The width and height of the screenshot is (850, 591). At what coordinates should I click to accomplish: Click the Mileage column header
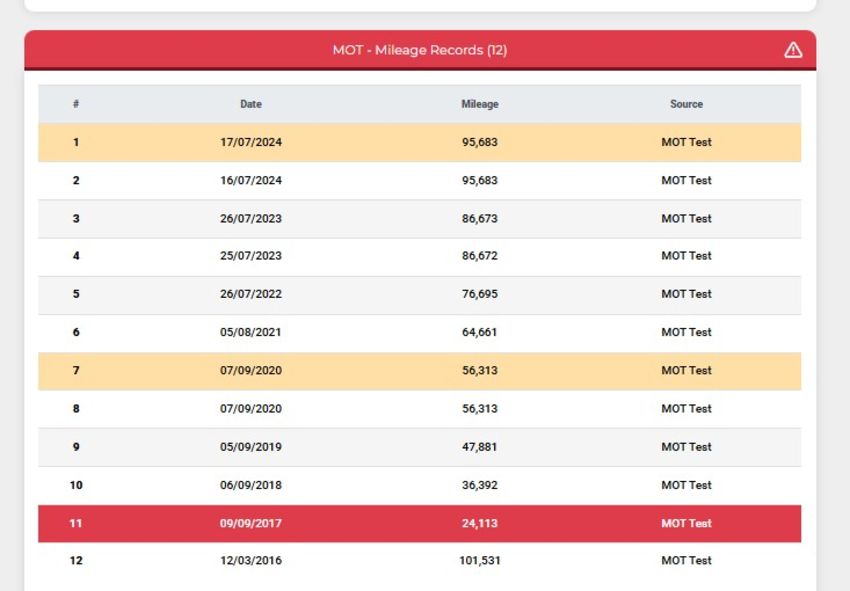(x=480, y=104)
